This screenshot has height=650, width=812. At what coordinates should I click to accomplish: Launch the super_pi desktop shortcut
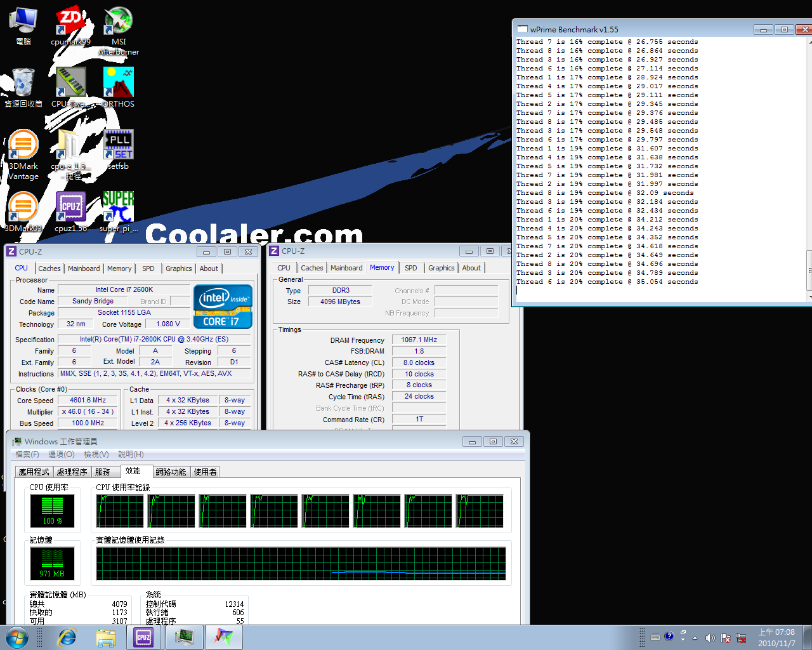point(119,213)
